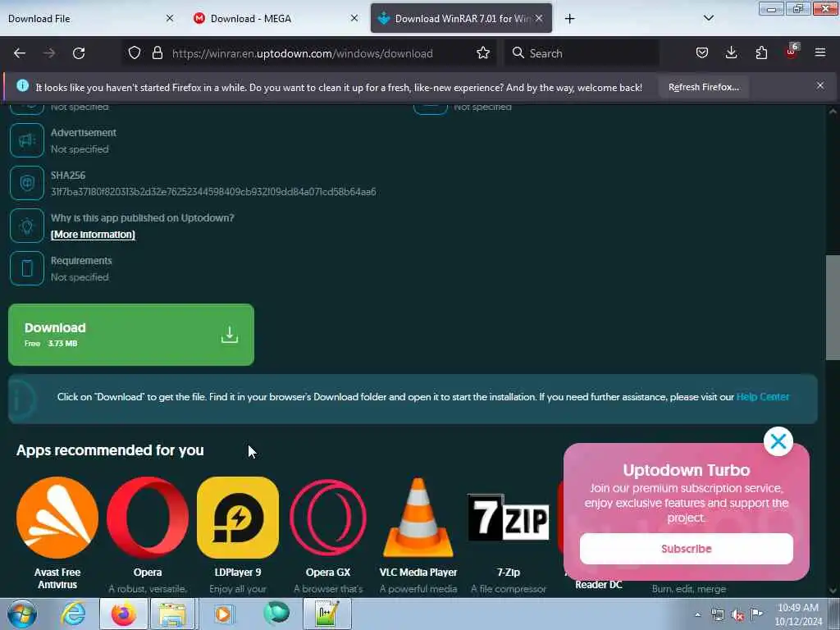The image size is (840, 630).
Task: Open a new tab with plus button
Action: tap(569, 19)
